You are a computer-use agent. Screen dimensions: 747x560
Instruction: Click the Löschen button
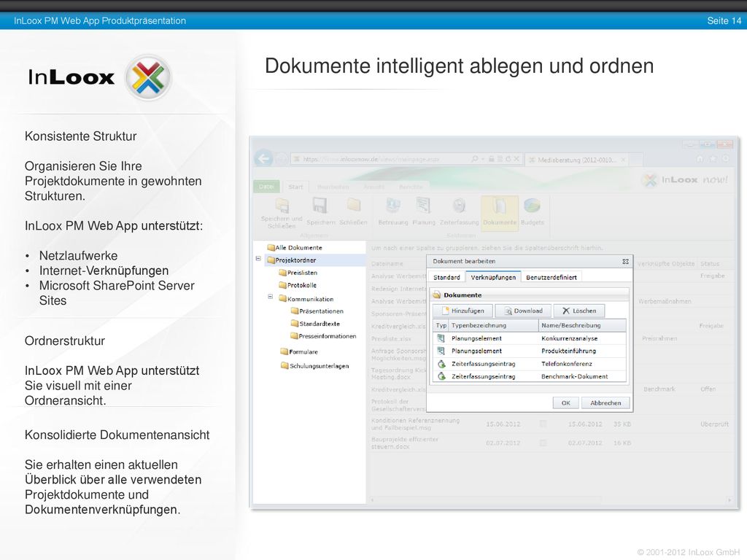579,311
